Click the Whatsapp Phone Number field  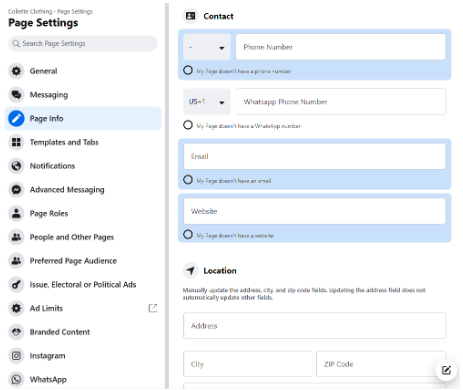pyautogui.click(x=341, y=102)
